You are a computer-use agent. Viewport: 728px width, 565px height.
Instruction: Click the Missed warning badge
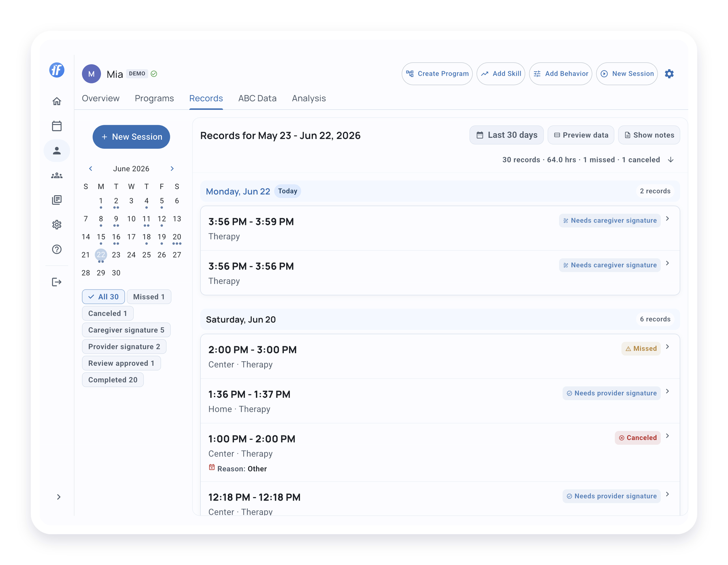pyautogui.click(x=641, y=348)
